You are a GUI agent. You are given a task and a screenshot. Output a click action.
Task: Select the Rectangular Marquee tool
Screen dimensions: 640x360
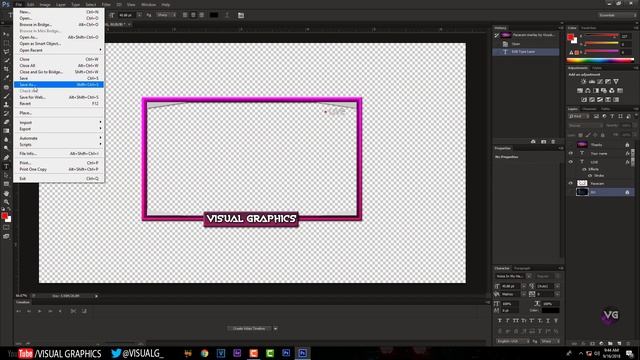(6, 43)
